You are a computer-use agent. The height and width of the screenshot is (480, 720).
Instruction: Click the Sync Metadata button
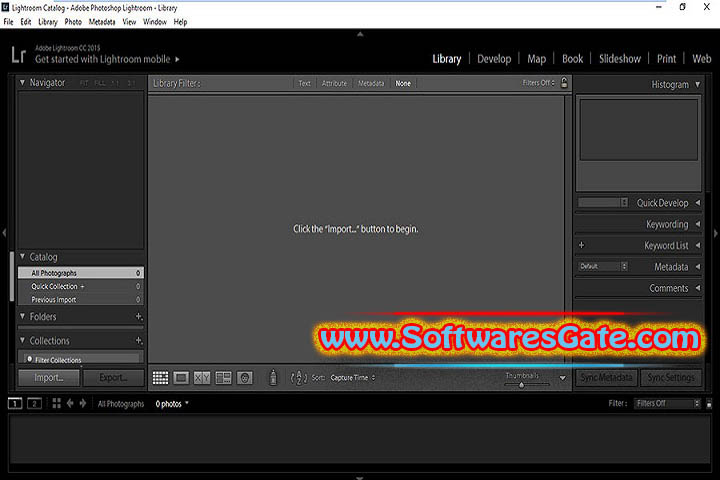tap(606, 378)
